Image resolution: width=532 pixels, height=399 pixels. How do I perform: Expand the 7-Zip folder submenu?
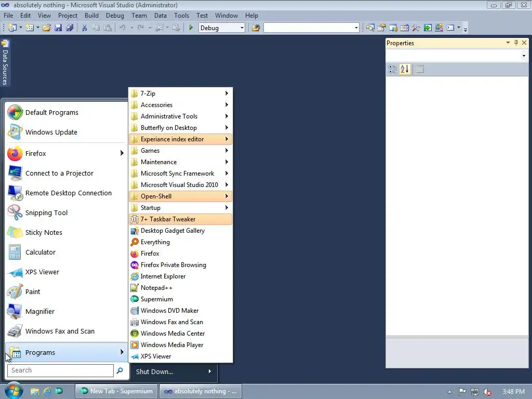[181, 94]
